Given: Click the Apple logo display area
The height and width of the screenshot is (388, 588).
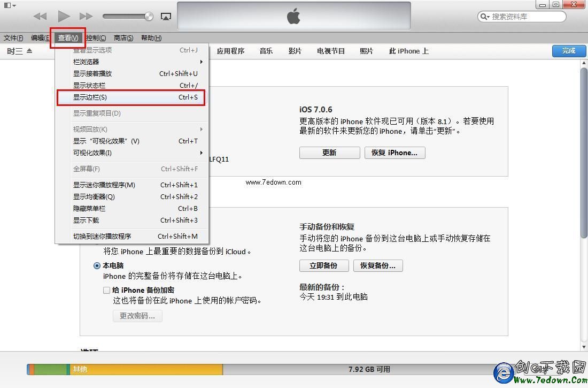Looking at the screenshot, I should [x=293, y=17].
